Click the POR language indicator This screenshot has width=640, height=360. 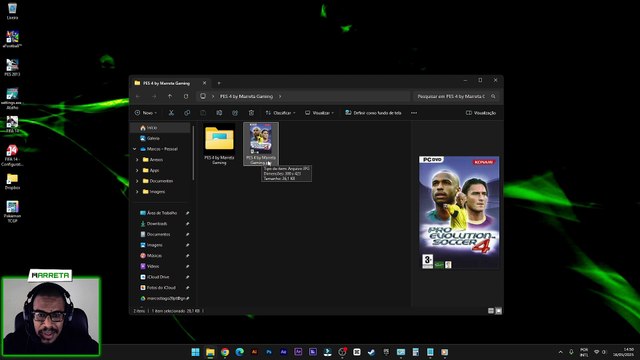[584, 352]
